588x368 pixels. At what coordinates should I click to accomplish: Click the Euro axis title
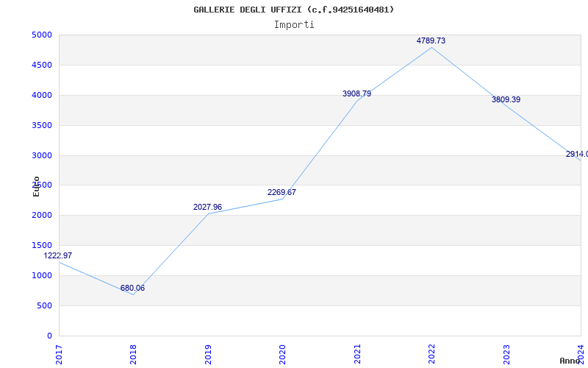tap(36, 187)
